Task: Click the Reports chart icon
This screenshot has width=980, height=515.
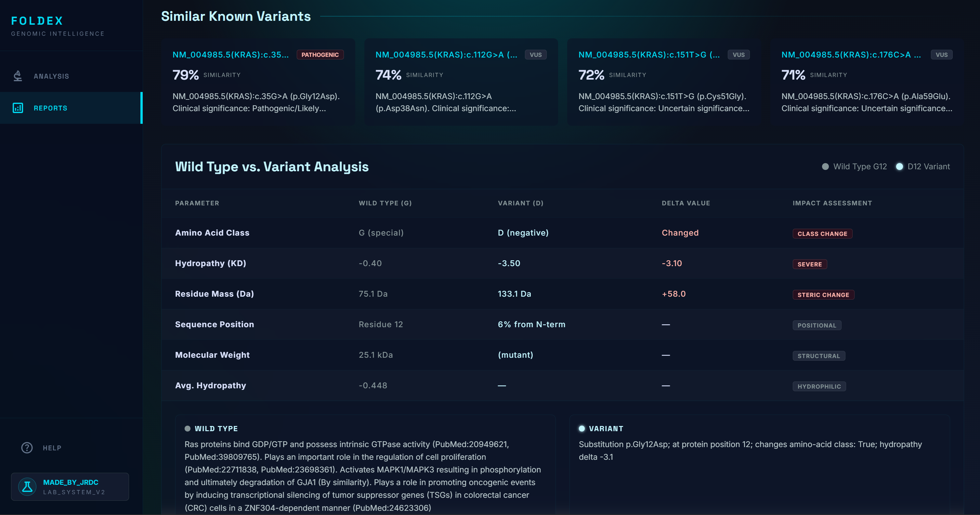Action: [18, 108]
